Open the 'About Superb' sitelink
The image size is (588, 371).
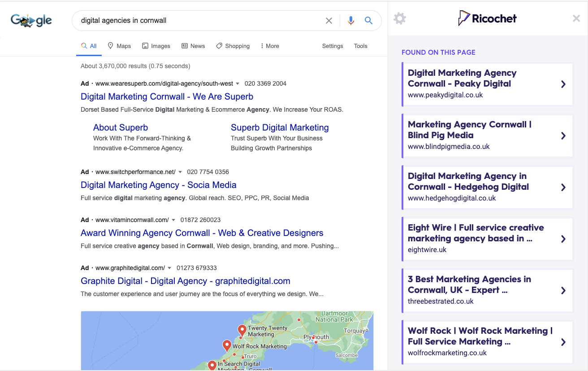tap(121, 127)
